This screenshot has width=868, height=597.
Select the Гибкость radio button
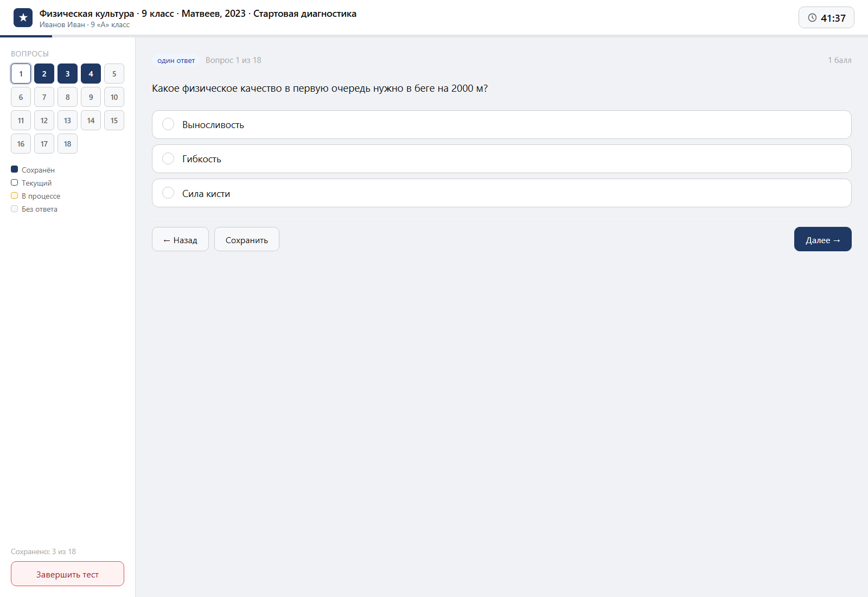[x=168, y=158]
